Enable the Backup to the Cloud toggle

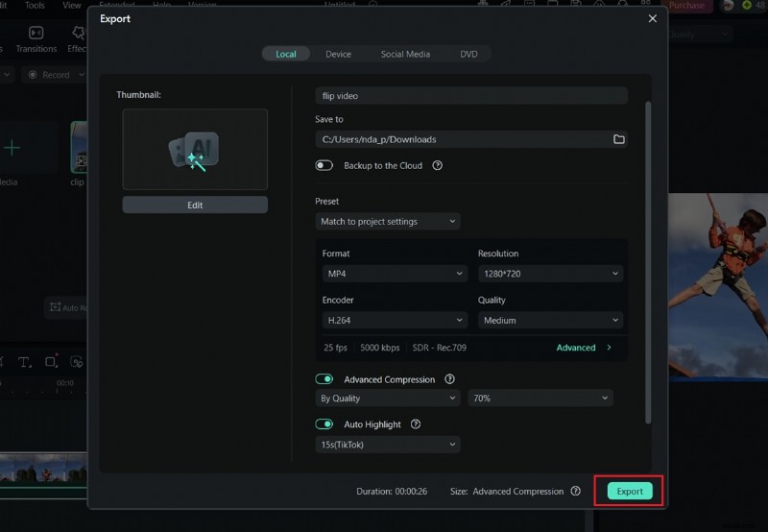(324, 165)
